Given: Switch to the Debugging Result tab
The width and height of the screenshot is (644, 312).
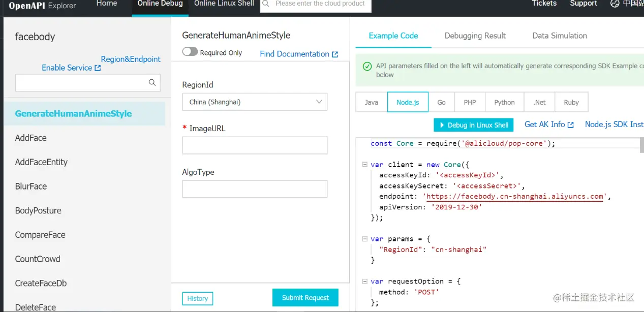Looking at the screenshot, I should pos(475,36).
